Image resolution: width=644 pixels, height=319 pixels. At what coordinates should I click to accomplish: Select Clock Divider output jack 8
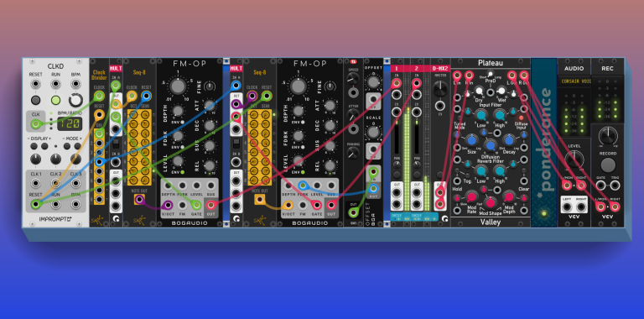(99, 200)
